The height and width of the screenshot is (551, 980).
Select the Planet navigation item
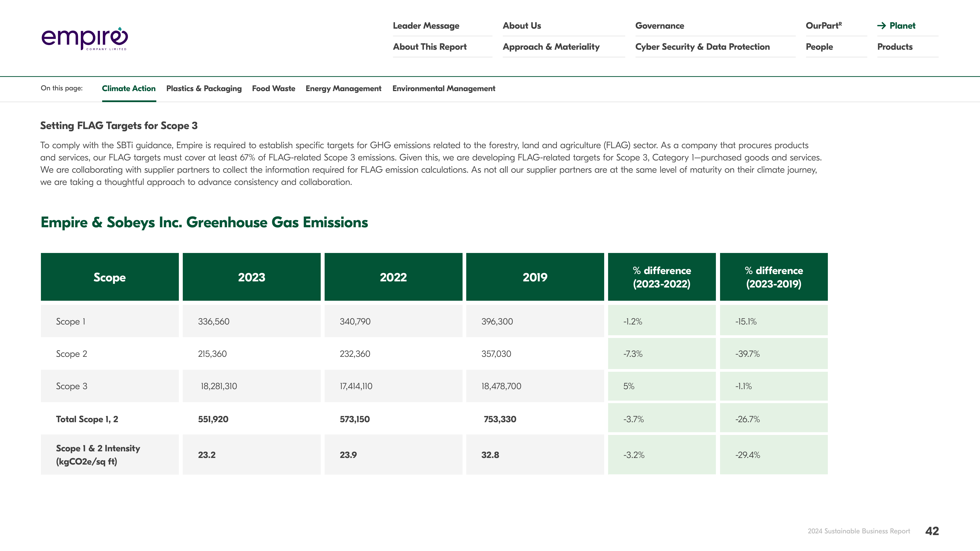point(902,26)
